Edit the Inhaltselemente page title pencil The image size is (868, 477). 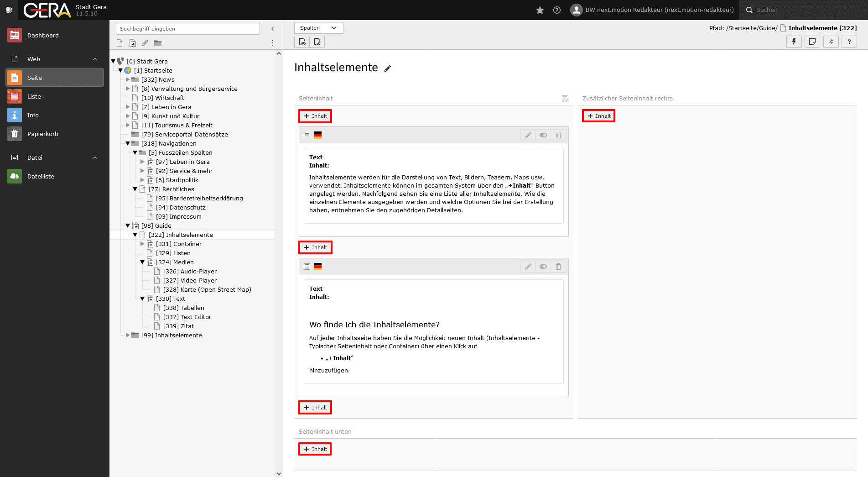click(x=388, y=68)
